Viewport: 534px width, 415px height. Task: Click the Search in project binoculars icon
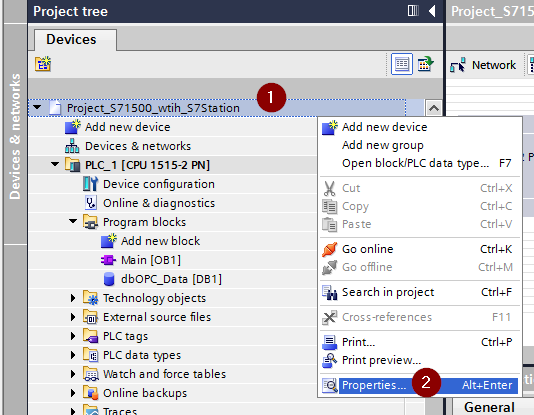click(329, 292)
